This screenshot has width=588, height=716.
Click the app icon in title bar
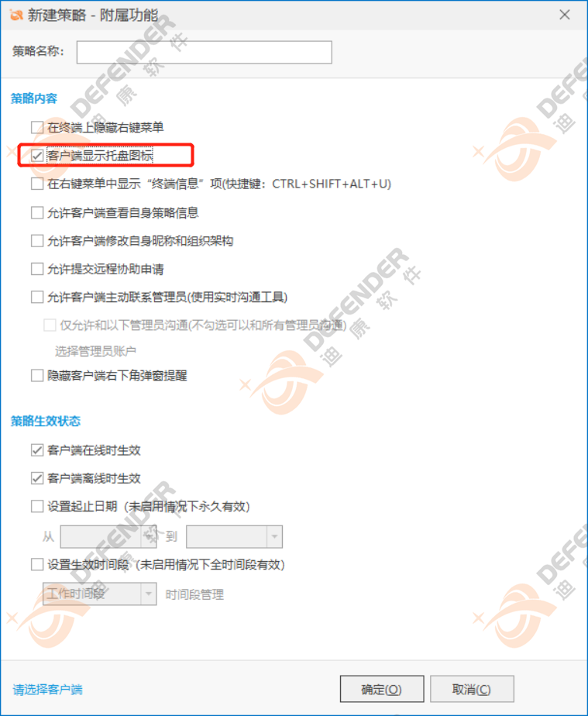point(15,15)
